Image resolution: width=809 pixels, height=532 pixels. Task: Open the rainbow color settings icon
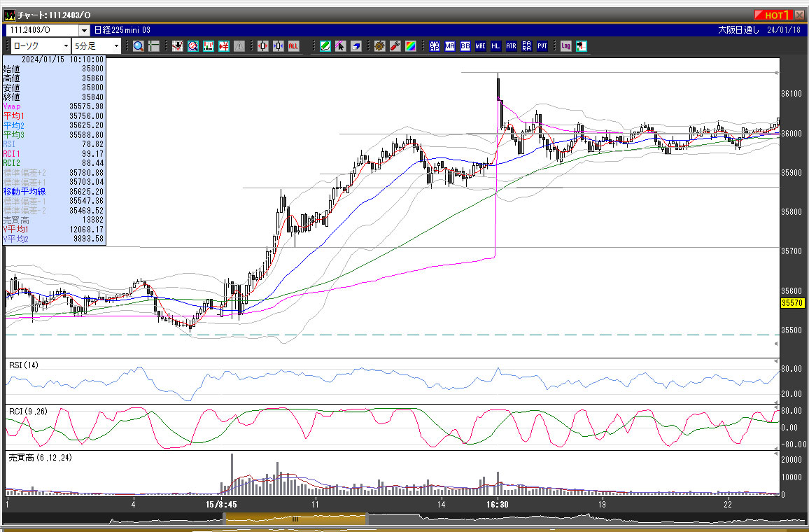click(411, 46)
